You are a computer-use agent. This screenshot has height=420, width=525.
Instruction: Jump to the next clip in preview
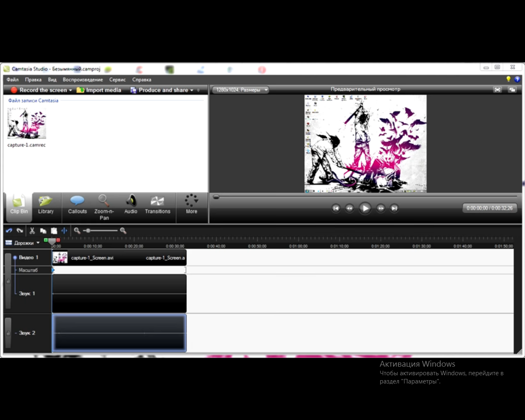click(394, 208)
